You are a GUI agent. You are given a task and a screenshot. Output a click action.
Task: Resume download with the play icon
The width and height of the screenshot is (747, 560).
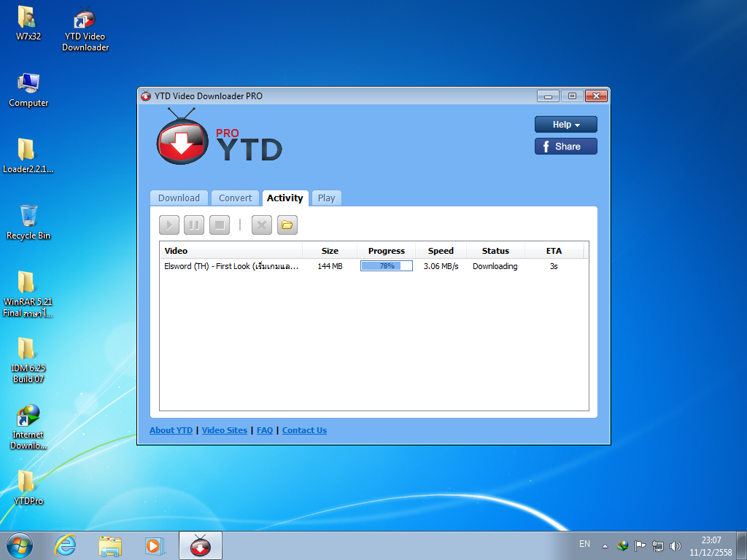click(169, 225)
